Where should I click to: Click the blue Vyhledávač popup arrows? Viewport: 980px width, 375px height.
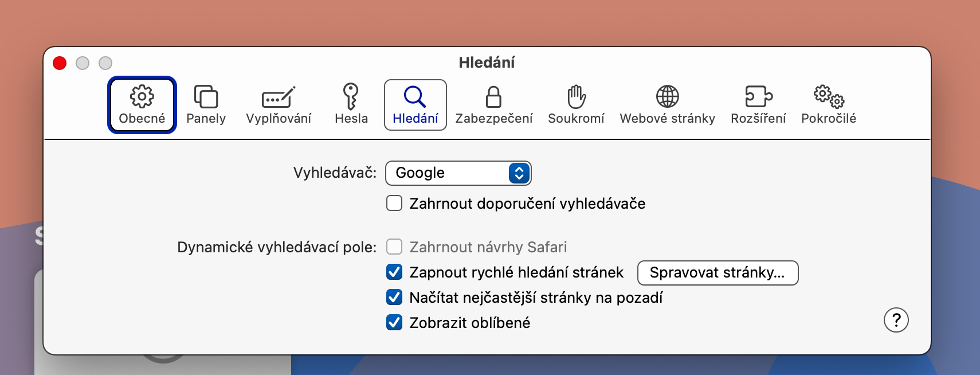click(x=519, y=173)
